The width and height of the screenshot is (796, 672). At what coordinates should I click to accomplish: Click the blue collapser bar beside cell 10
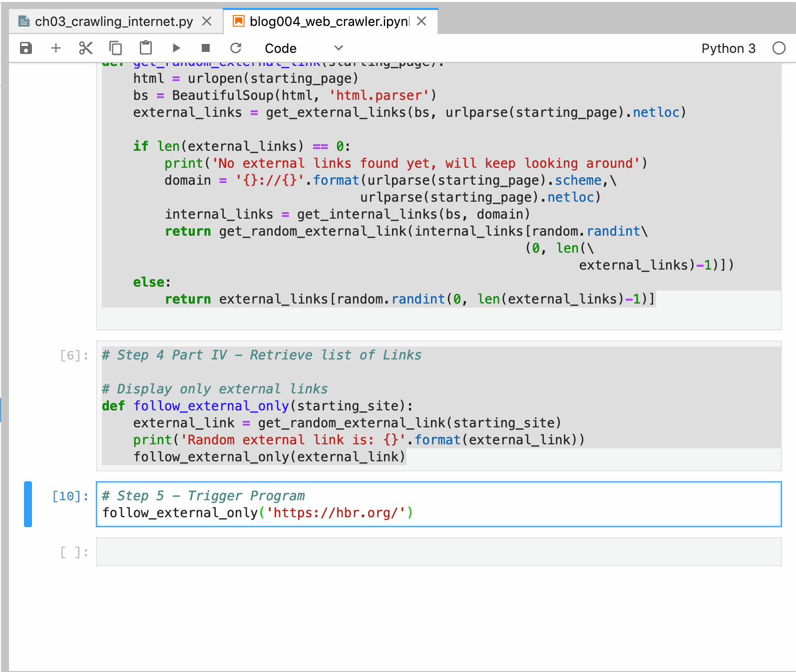click(28, 504)
